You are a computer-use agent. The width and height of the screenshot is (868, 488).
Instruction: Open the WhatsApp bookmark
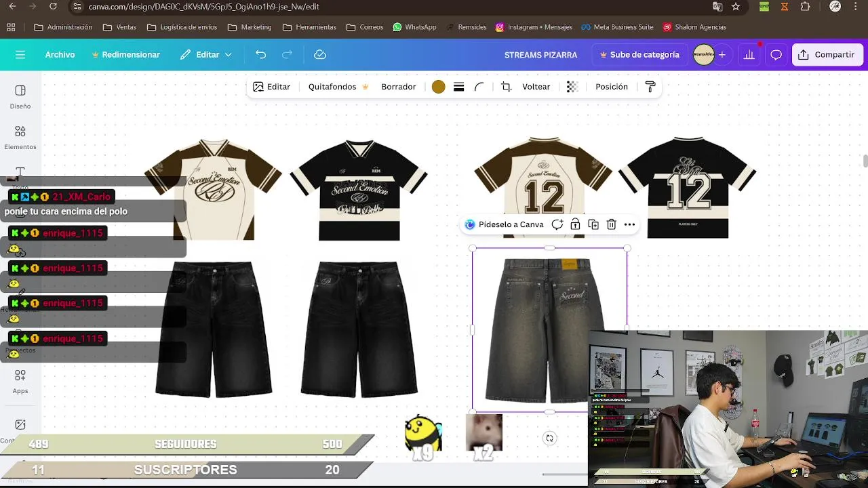[x=414, y=27]
